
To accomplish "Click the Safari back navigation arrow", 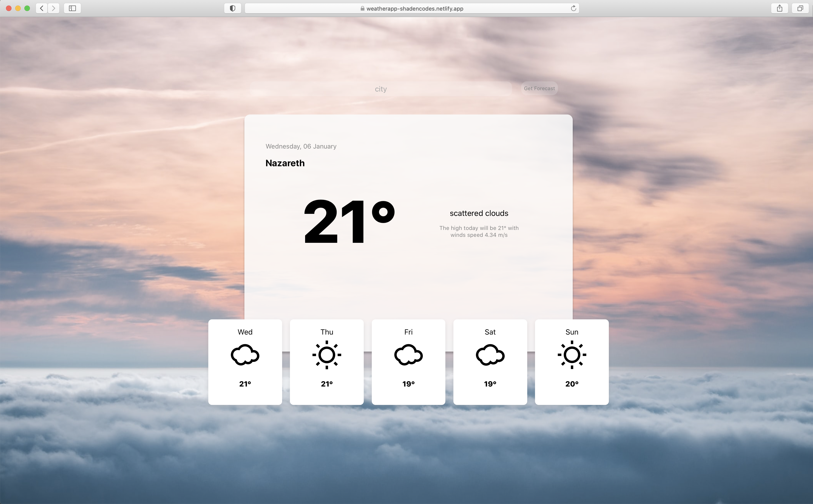I will click(42, 8).
